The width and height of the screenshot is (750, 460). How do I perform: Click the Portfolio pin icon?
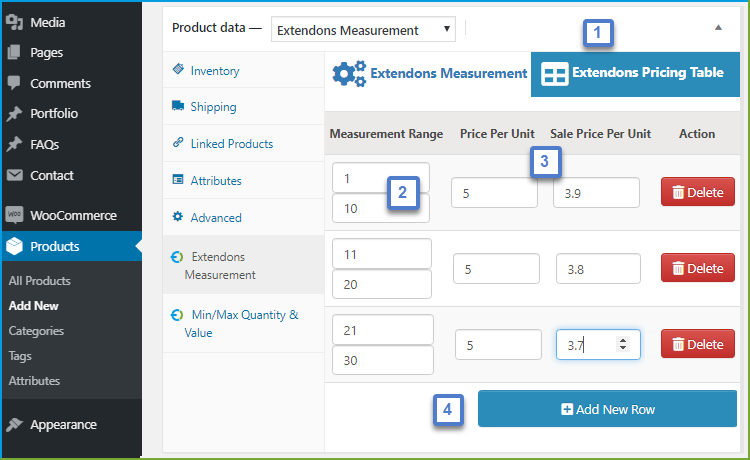(14, 113)
